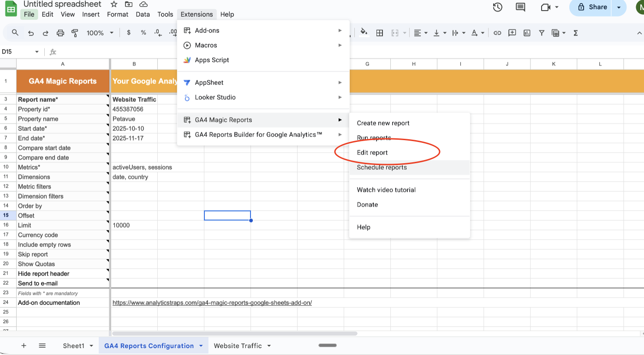Open the functions sigma menu

(x=576, y=33)
